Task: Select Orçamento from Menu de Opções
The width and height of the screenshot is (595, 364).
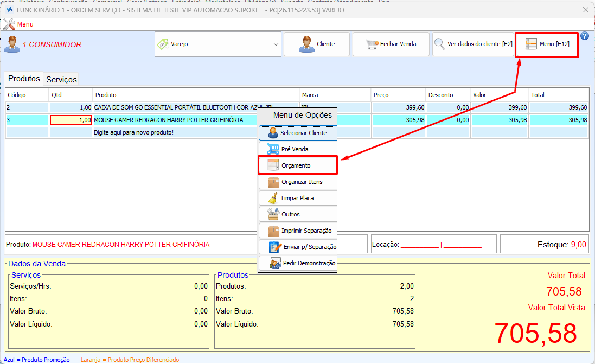Action: 298,165
